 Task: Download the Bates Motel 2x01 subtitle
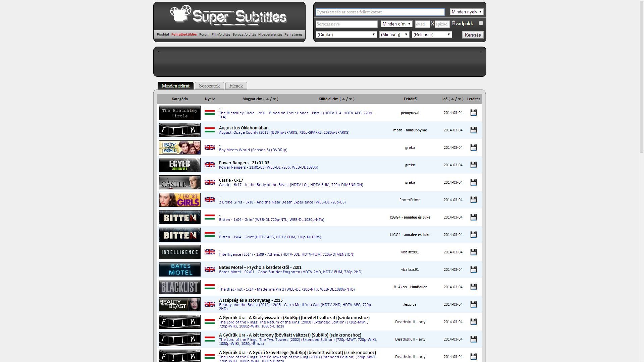coord(473,269)
